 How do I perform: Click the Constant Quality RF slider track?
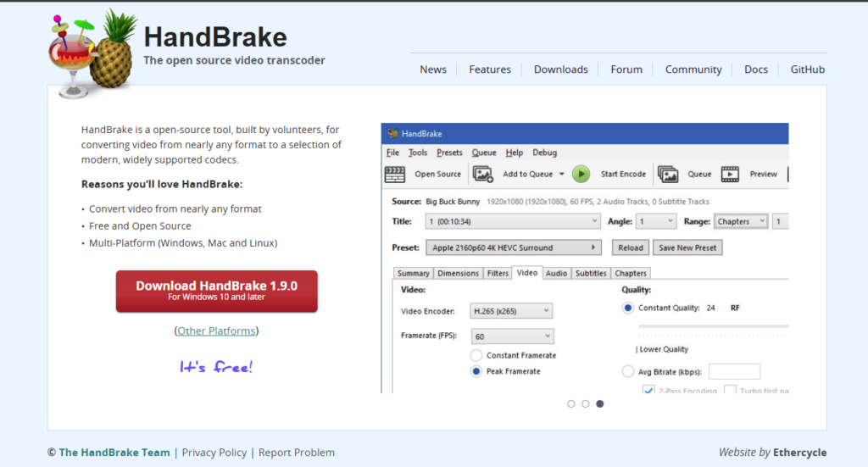[713, 326]
